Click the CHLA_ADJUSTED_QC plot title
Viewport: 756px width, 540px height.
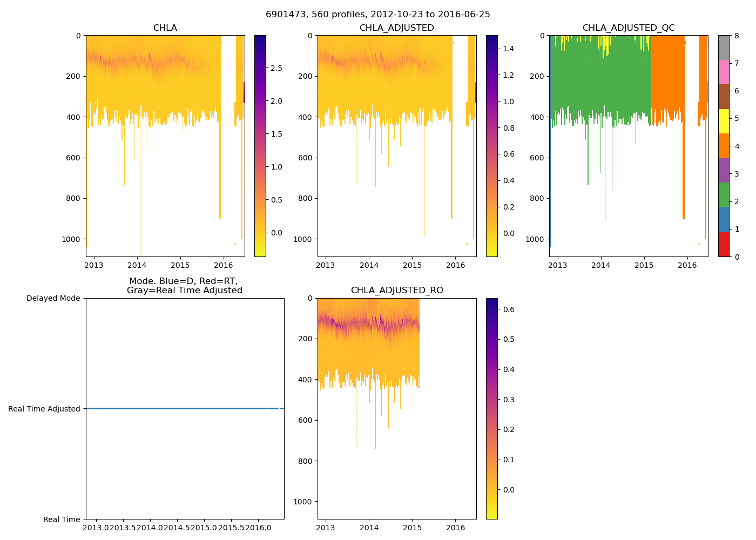[628, 28]
